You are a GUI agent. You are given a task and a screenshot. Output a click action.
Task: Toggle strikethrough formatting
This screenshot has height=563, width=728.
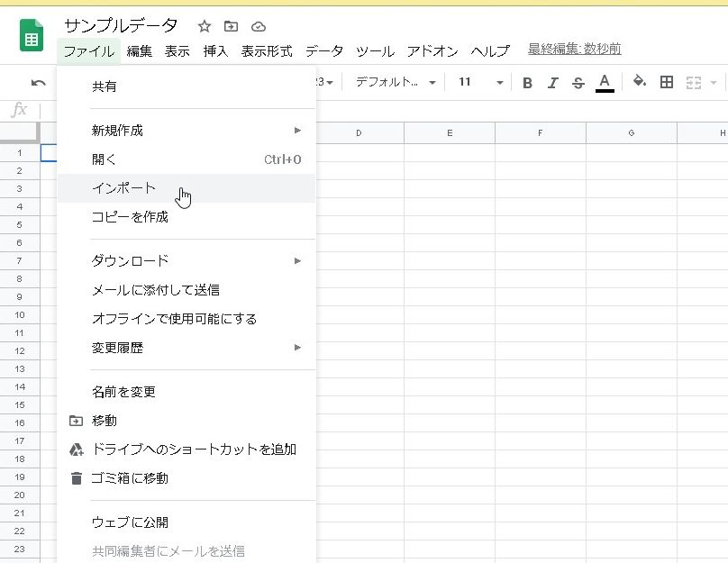pyautogui.click(x=578, y=83)
